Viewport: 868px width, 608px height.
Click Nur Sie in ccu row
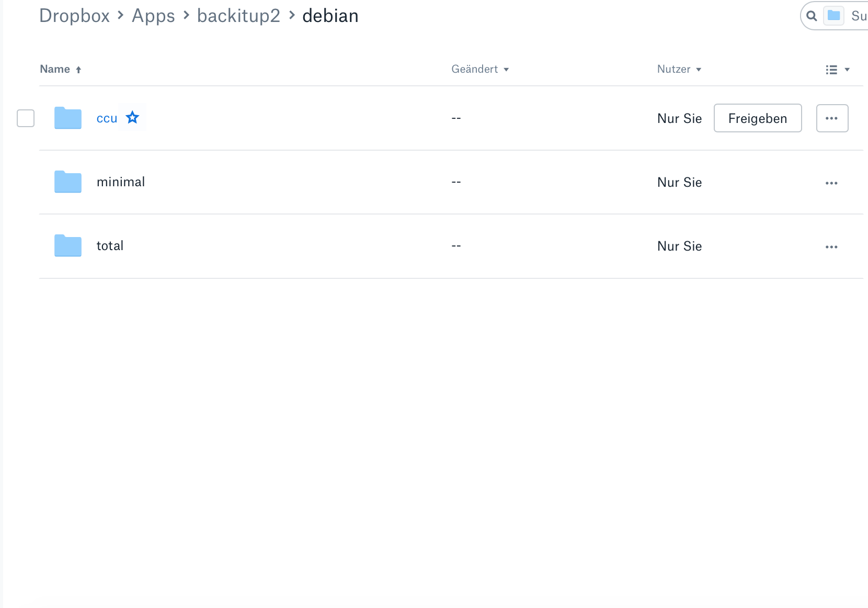679,118
